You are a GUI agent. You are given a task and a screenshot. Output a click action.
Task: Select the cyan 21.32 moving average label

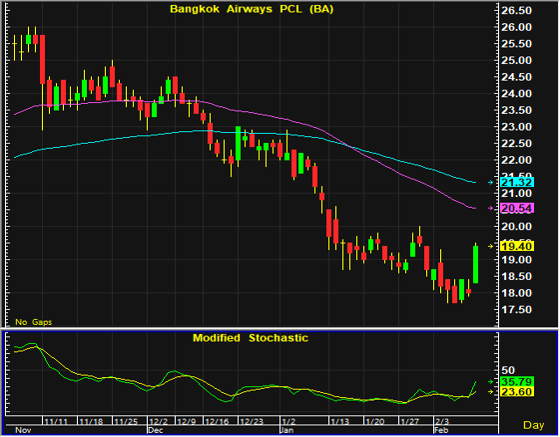(517, 182)
